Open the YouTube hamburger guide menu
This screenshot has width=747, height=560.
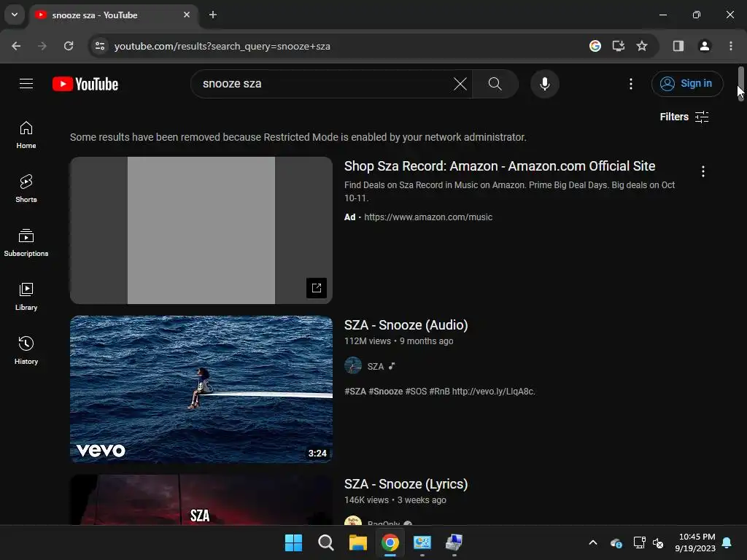coord(26,84)
